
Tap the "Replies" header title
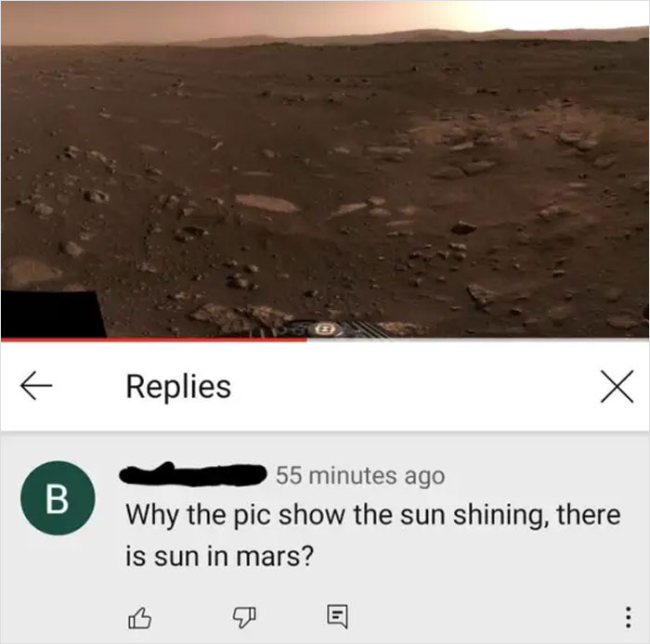click(x=178, y=386)
